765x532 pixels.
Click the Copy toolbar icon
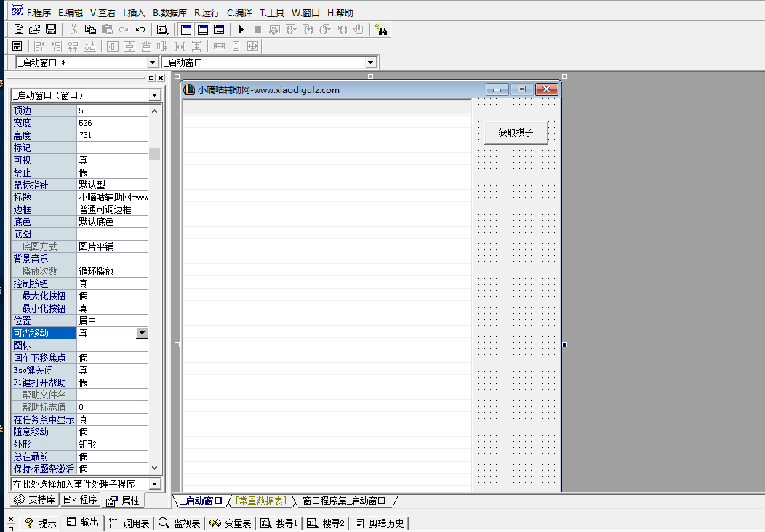[90, 30]
